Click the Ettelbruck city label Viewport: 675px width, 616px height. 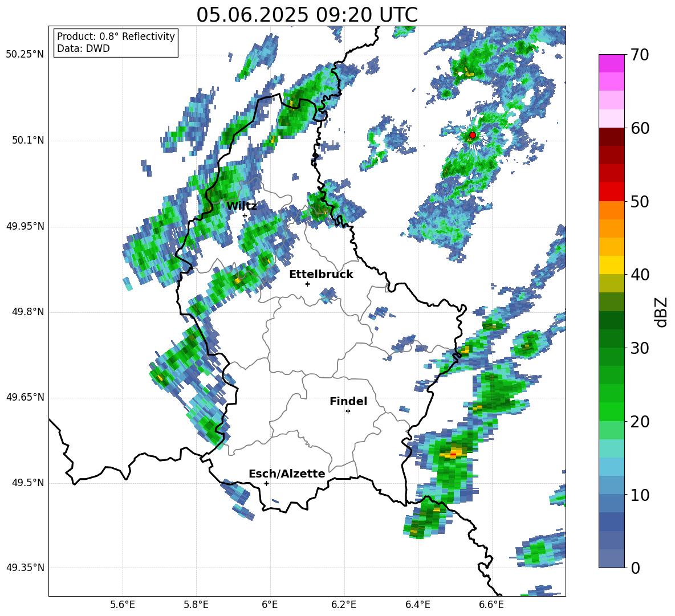(x=321, y=275)
